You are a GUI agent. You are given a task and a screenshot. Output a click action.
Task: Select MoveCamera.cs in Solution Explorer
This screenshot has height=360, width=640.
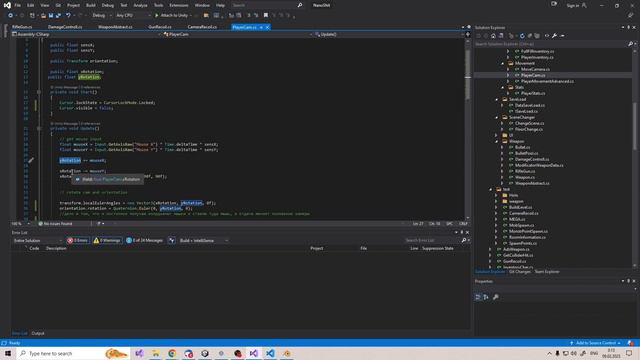click(535, 69)
